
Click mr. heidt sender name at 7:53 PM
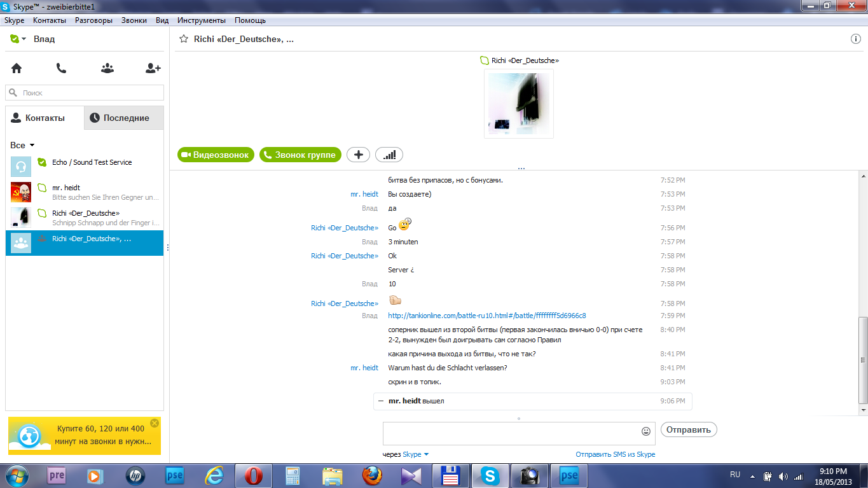[364, 194]
